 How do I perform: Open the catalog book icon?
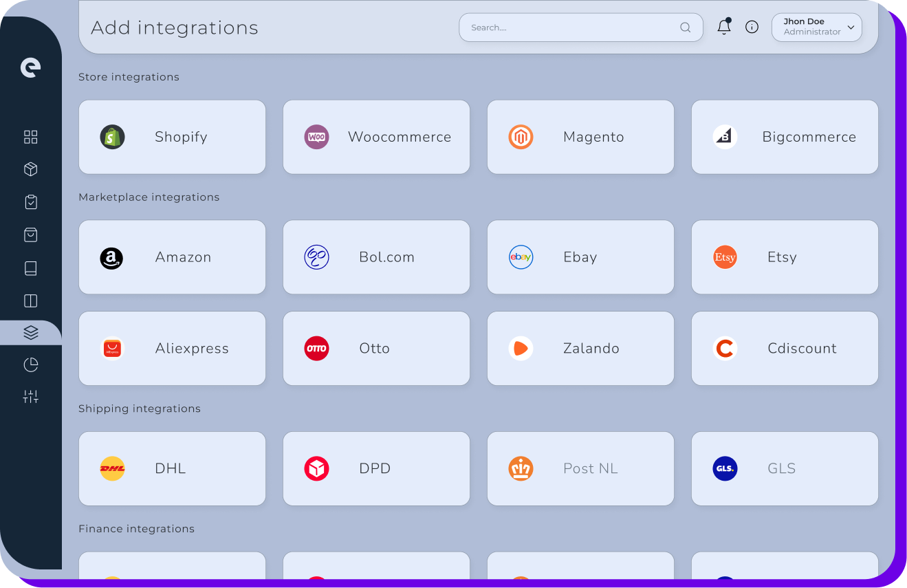click(30, 268)
